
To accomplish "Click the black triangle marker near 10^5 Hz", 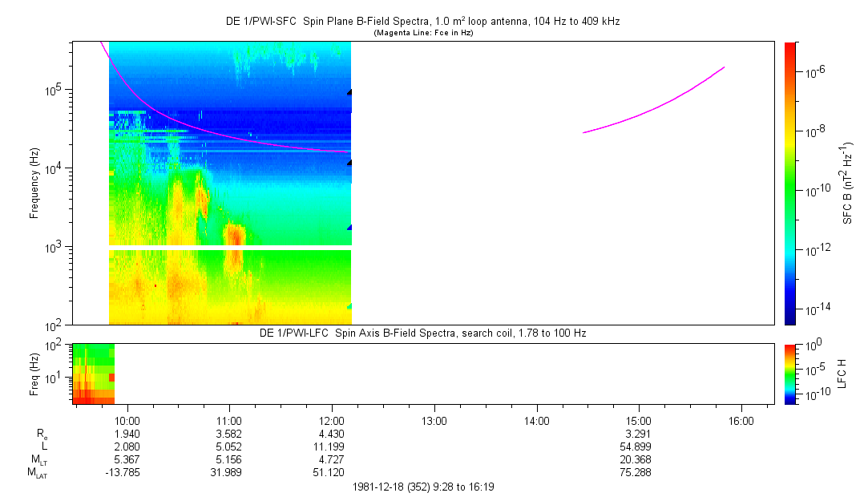I will [x=349, y=92].
